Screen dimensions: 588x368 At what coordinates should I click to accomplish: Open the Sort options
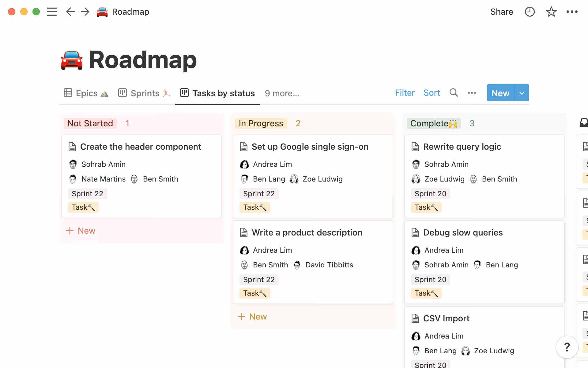coord(432,93)
